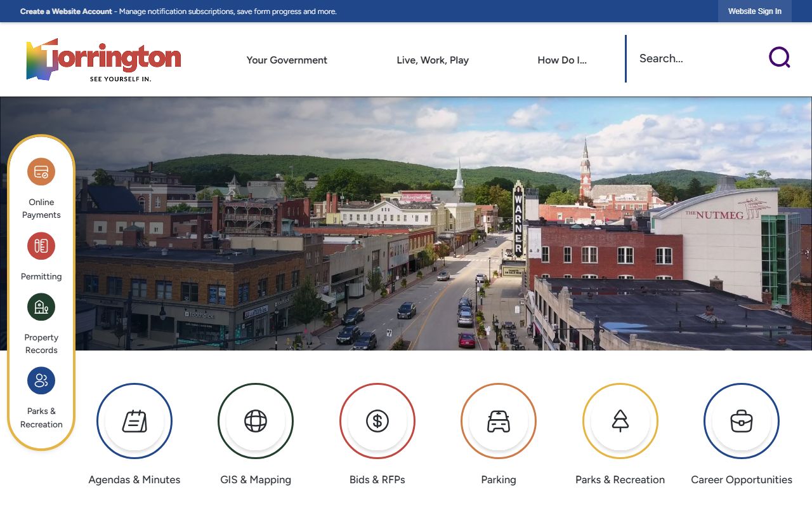The height and width of the screenshot is (508, 812).
Task: Click the GIS & Mapping globe icon
Action: click(x=256, y=421)
